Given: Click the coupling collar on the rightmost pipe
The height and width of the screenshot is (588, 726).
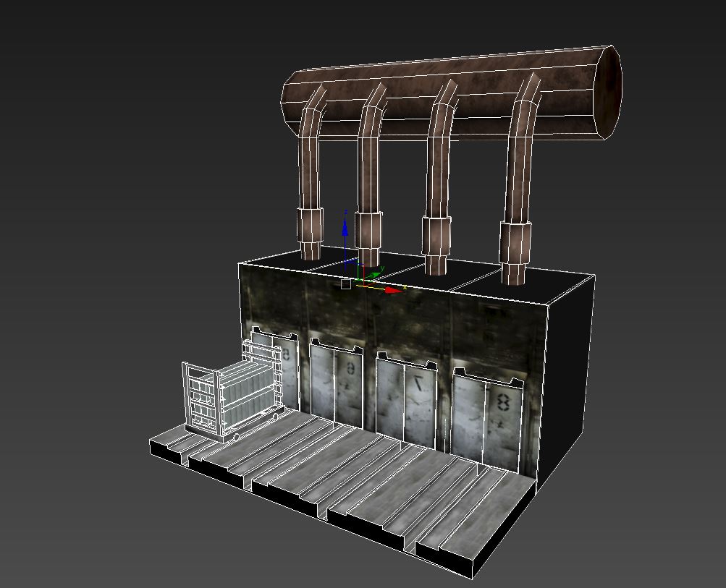Looking at the screenshot, I should click(515, 242).
